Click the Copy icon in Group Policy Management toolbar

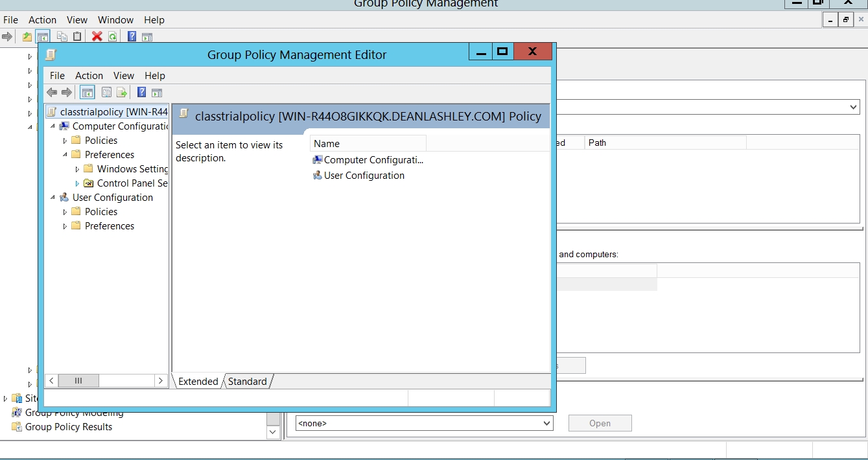click(62, 36)
